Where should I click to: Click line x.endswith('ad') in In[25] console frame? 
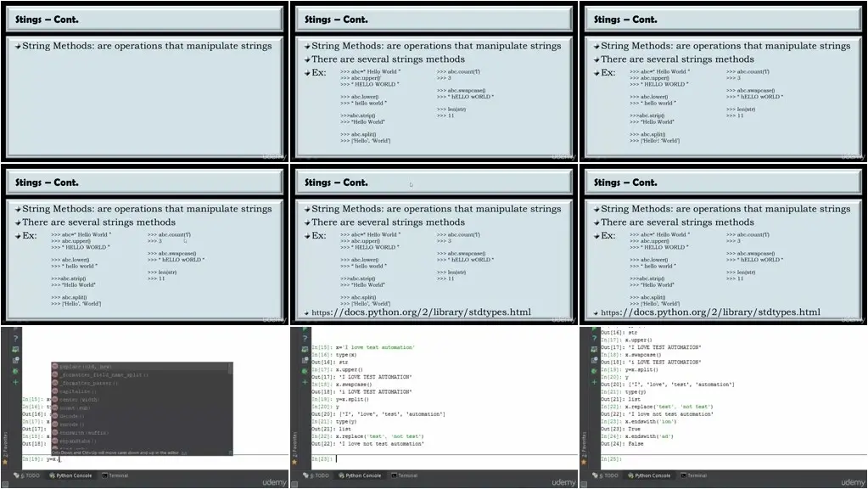point(637,436)
